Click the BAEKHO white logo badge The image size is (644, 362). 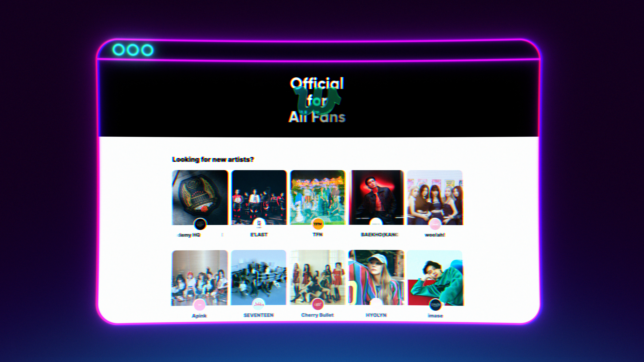click(x=376, y=223)
